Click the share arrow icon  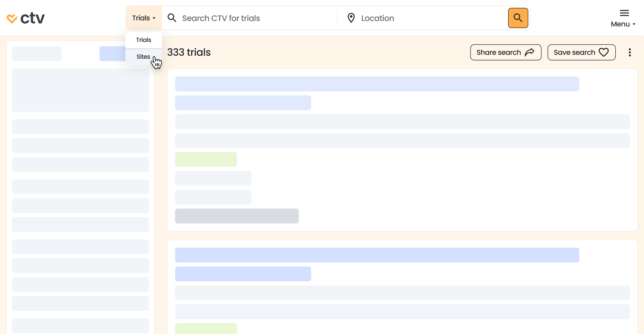529,52
